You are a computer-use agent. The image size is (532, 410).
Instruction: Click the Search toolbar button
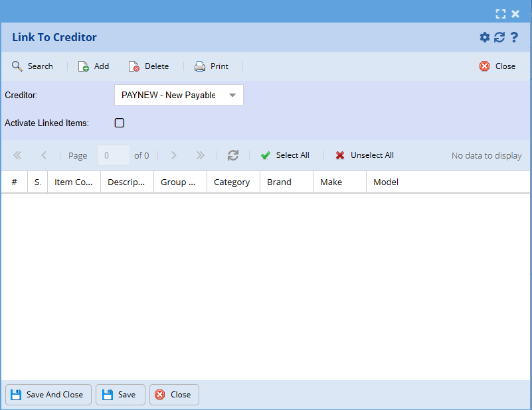pyautogui.click(x=33, y=66)
